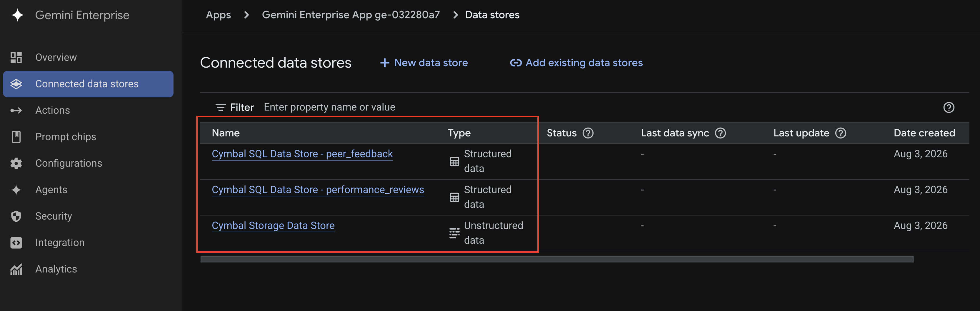Click the Status column help icon

click(588, 133)
